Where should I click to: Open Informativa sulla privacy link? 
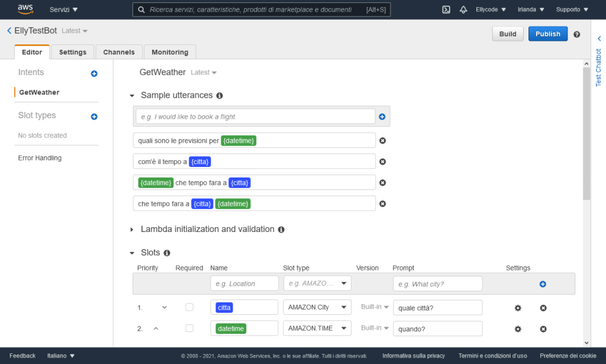pyautogui.click(x=414, y=356)
